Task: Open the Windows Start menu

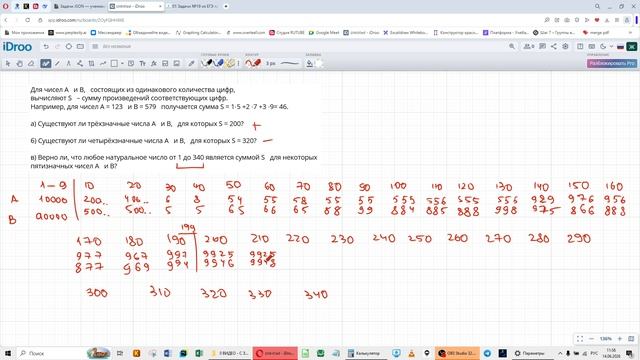Action: [7, 353]
